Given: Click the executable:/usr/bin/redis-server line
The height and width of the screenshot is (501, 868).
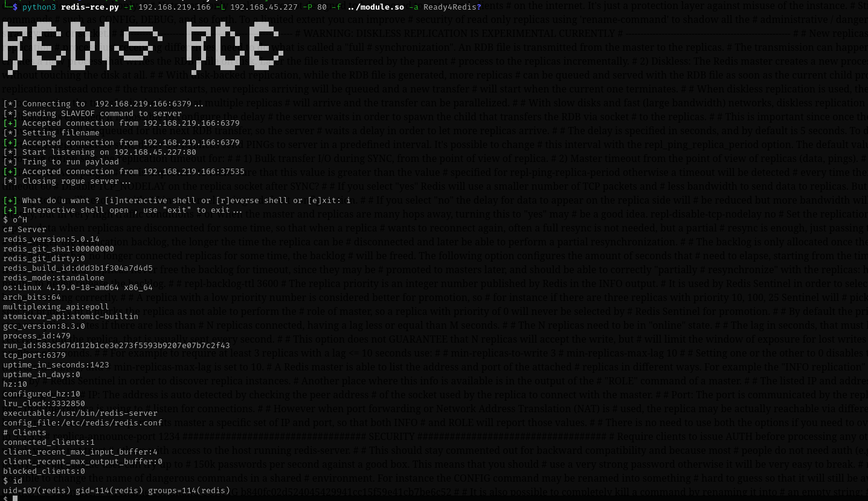Looking at the screenshot, I should (80, 413).
